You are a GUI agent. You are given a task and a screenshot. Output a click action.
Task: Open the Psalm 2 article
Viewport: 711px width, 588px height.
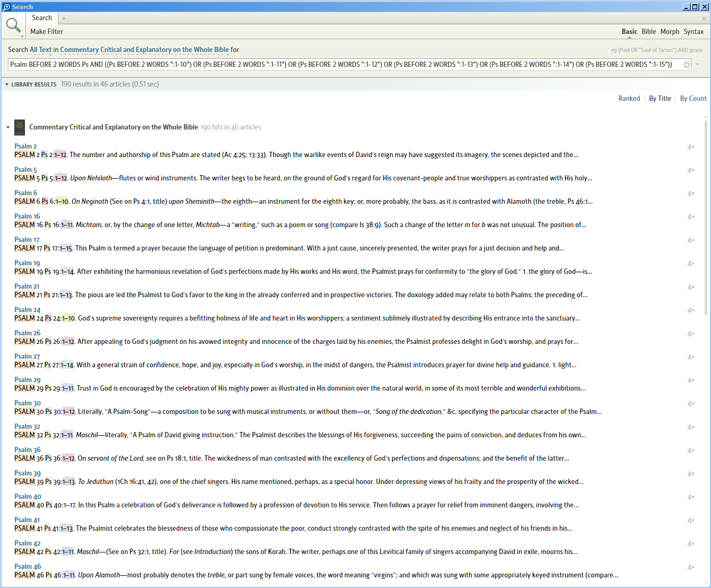[x=25, y=146]
